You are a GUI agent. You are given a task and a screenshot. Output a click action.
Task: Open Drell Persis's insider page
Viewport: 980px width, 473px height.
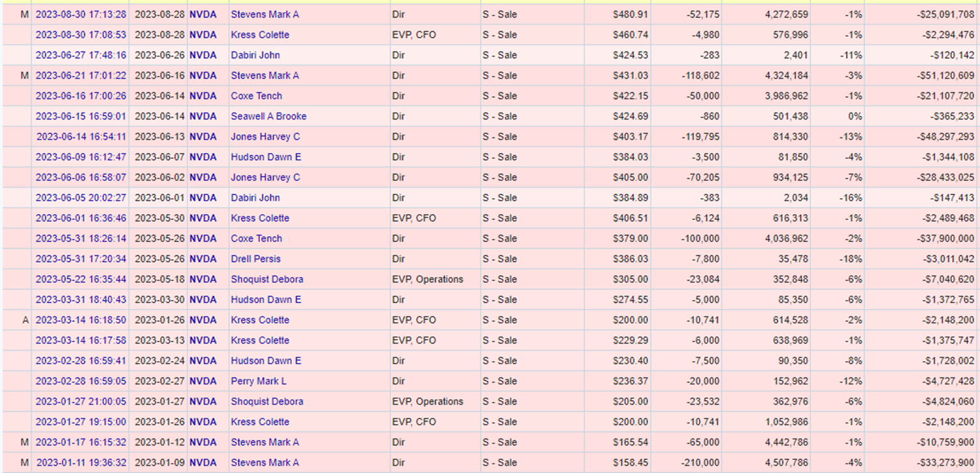(x=256, y=259)
